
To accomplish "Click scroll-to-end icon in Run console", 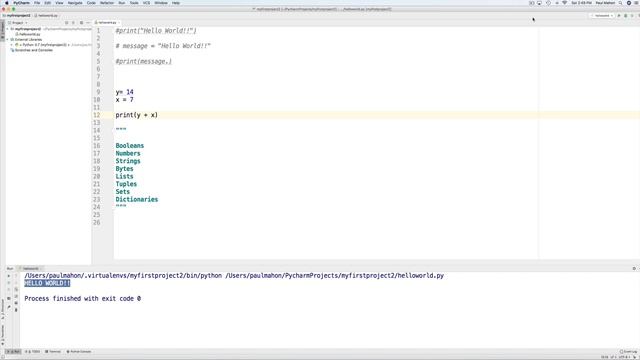I will point(16,296).
